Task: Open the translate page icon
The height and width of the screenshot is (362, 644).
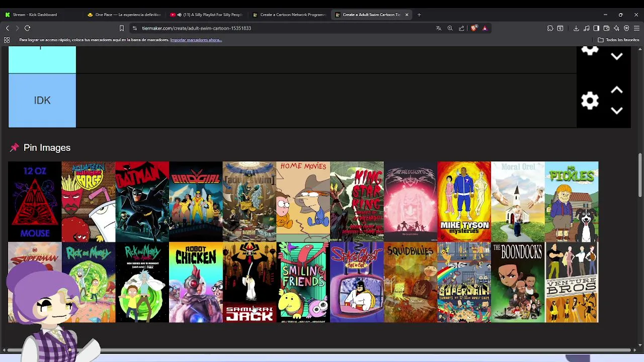Action: click(x=439, y=28)
